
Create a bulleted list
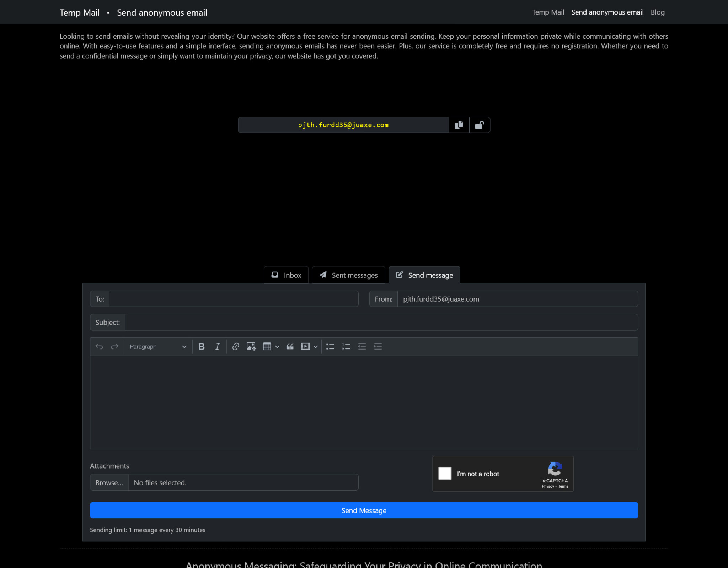[x=330, y=346]
